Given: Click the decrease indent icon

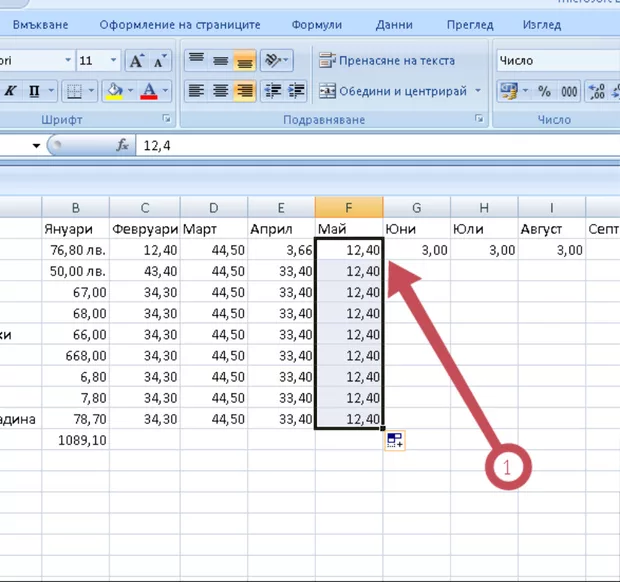Looking at the screenshot, I should (272, 91).
